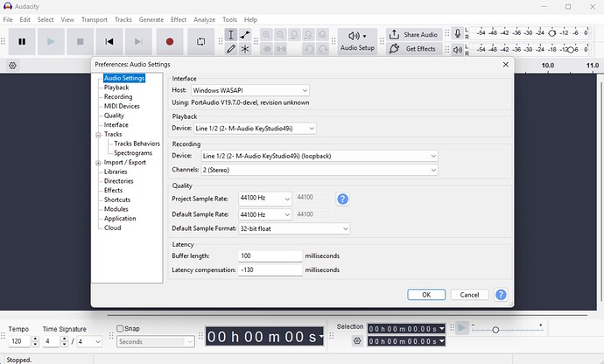Open the Transport menu
Screen dimensions: 604x364
pos(94,19)
